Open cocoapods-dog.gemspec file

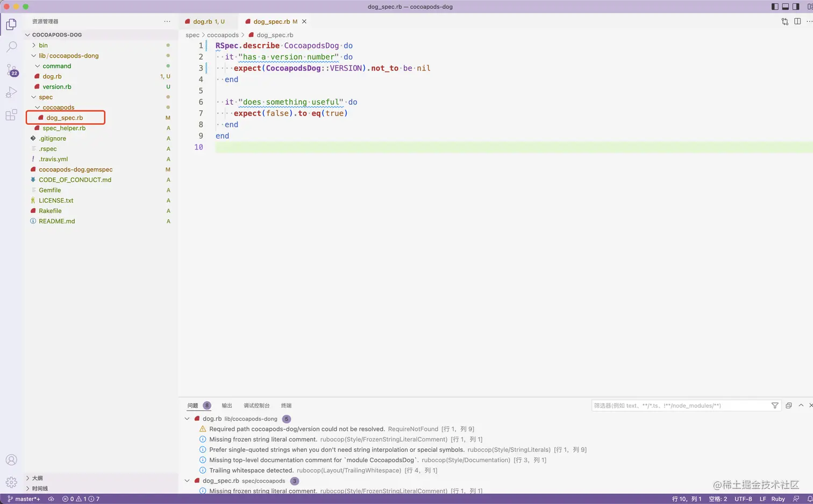pyautogui.click(x=76, y=170)
